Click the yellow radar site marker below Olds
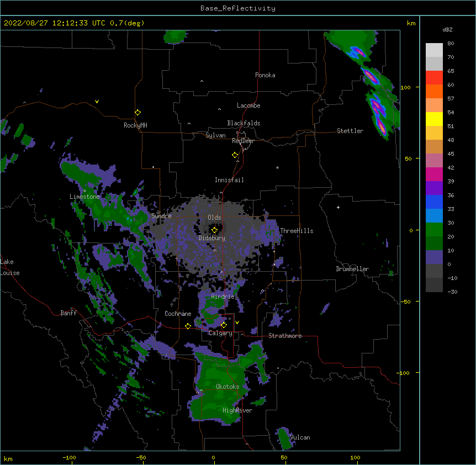This screenshot has height=465, width=476. (x=214, y=230)
